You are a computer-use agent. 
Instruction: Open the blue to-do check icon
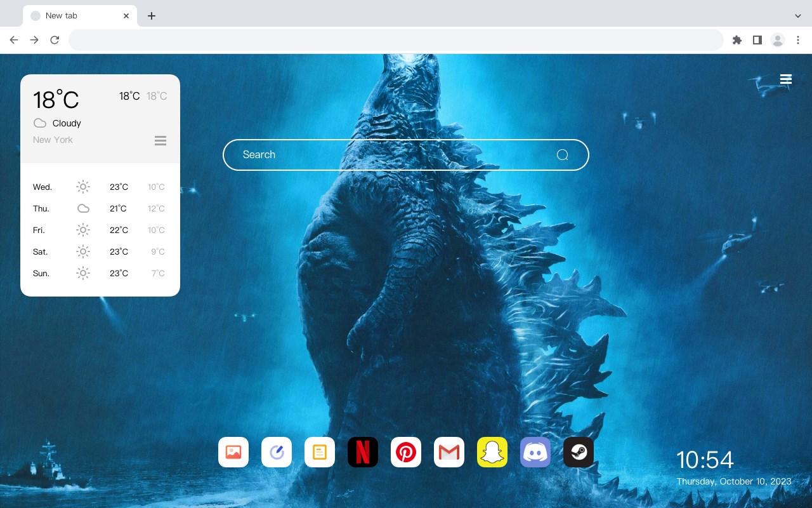277,452
